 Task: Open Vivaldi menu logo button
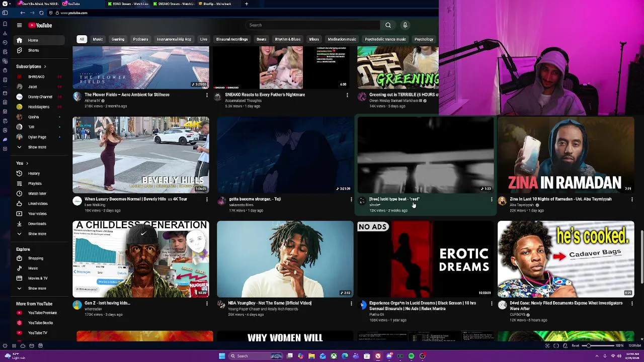(x=5, y=4)
